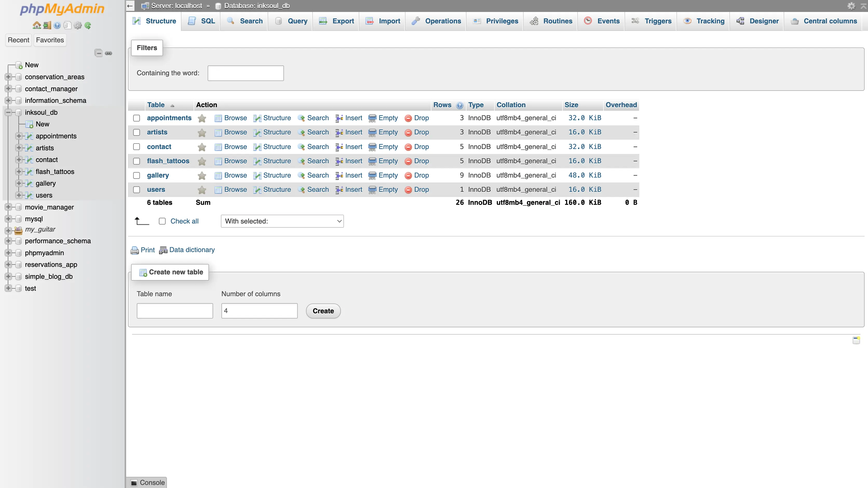Click the Create button

tap(323, 311)
